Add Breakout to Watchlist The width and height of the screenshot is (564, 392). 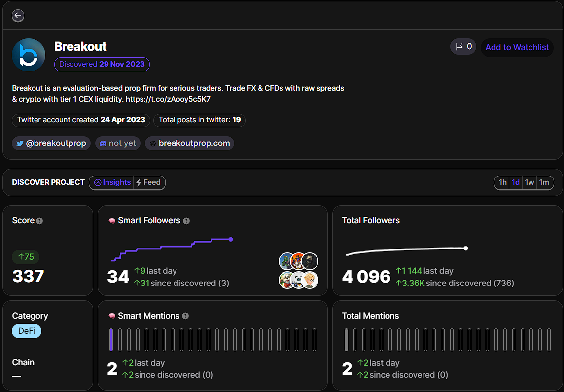coord(517,47)
